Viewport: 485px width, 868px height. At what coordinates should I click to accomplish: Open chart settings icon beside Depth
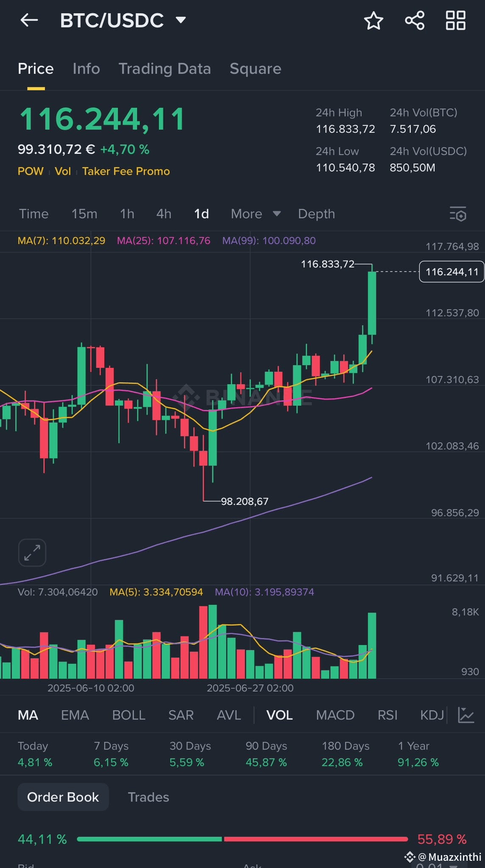click(458, 214)
